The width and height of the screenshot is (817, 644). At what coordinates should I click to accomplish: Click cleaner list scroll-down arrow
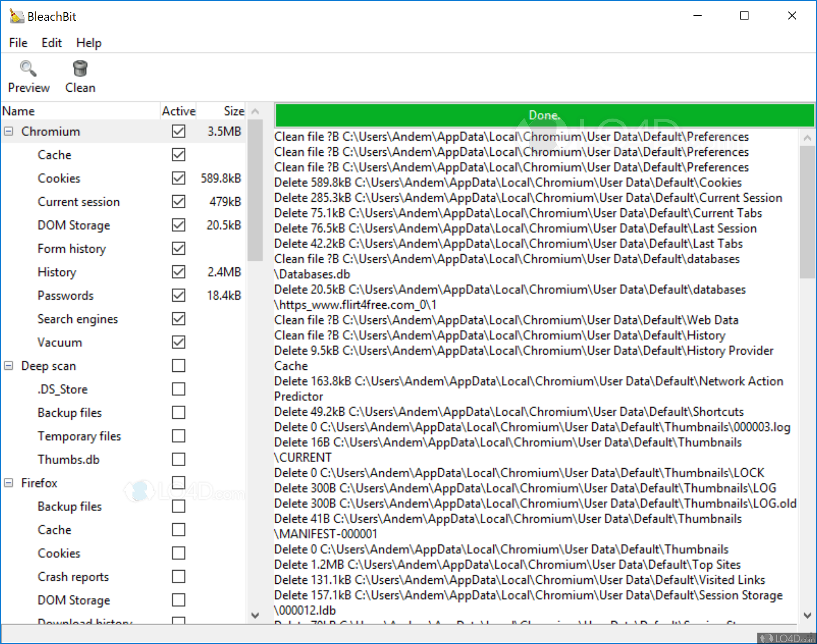(255, 615)
